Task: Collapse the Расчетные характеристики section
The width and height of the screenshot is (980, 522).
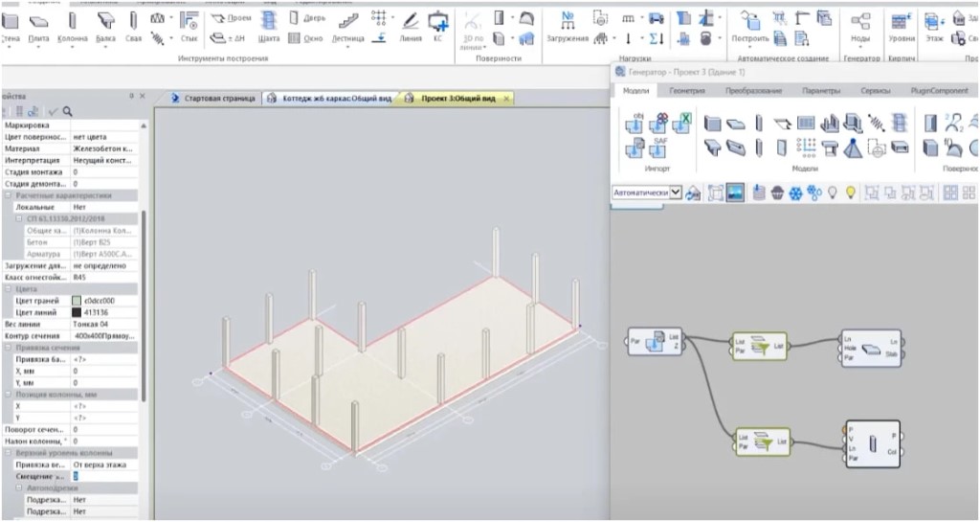Action: tap(9, 195)
